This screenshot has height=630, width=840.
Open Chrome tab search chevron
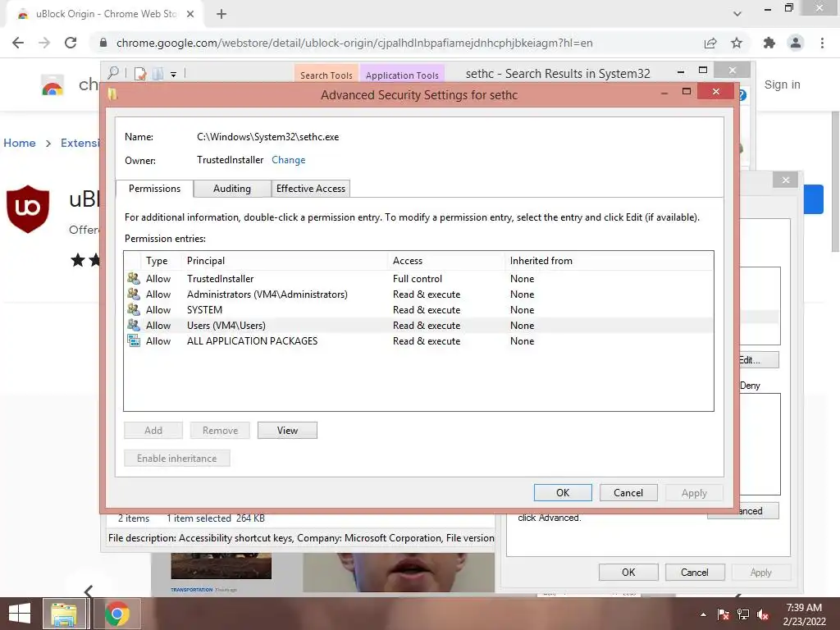737,14
